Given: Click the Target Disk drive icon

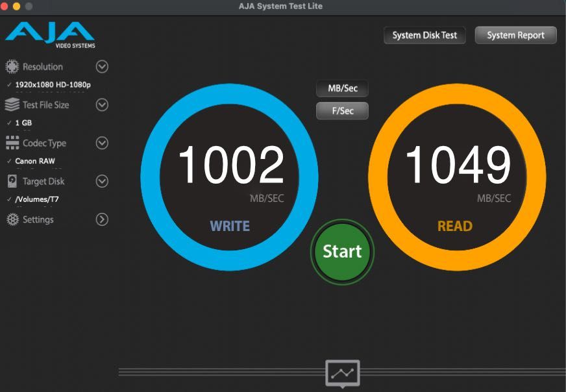Looking at the screenshot, I should click(12, 181).
